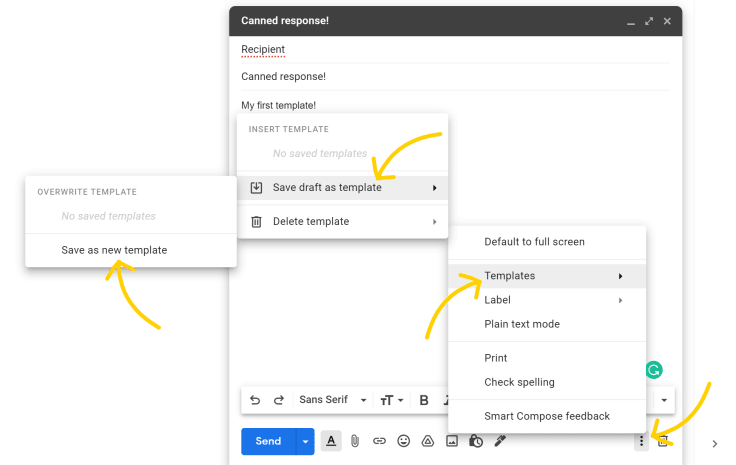Insert link icon in compose toolbar
Screen dimensions: 736x465
point(379,441)
